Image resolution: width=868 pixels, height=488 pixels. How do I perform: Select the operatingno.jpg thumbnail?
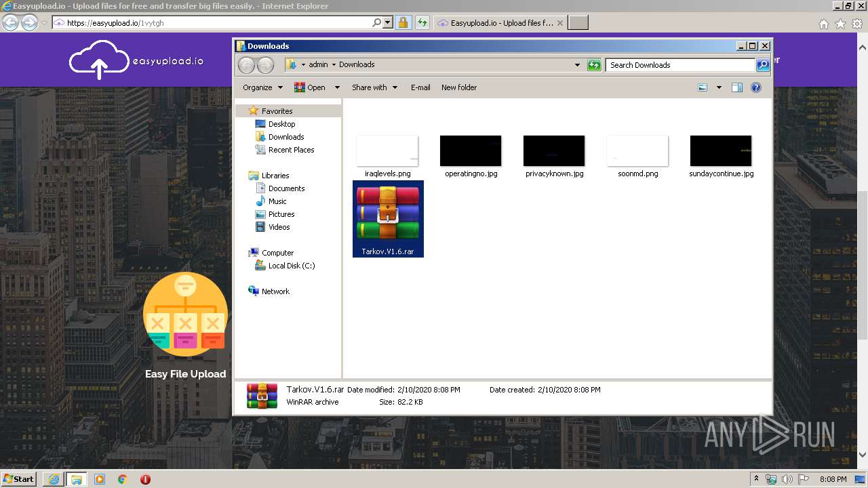[x=471, y=150]
